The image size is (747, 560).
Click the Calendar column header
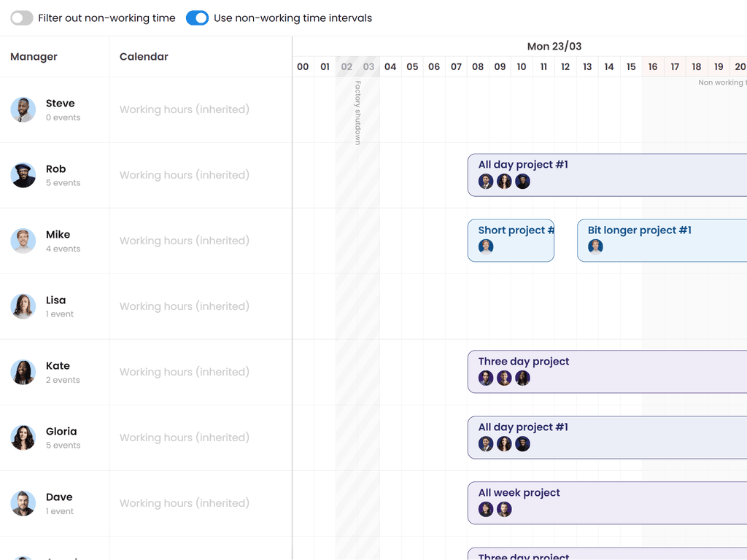point(144,57)
